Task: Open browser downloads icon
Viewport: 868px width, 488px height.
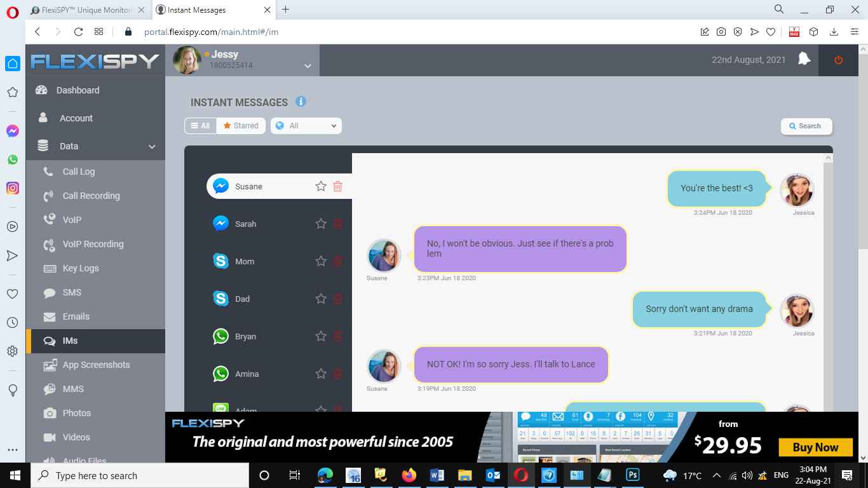Action: click(x=834, y=32)
